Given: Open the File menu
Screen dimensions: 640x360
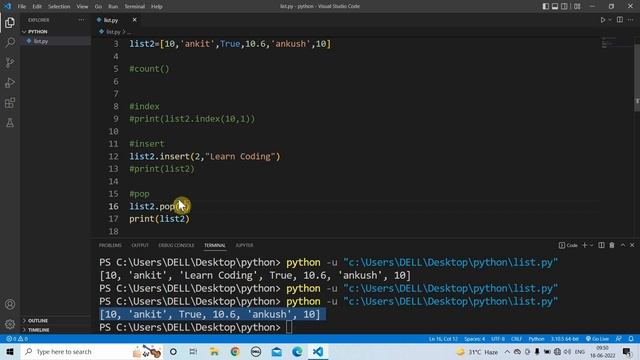Looking at the screenshot, I should pyautogui.click(x=22, y=7).
